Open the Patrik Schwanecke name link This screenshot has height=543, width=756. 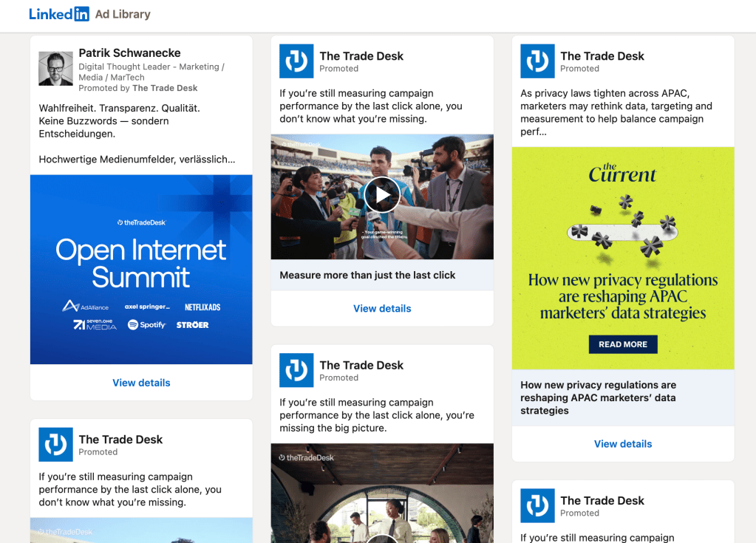pos(129,53)
